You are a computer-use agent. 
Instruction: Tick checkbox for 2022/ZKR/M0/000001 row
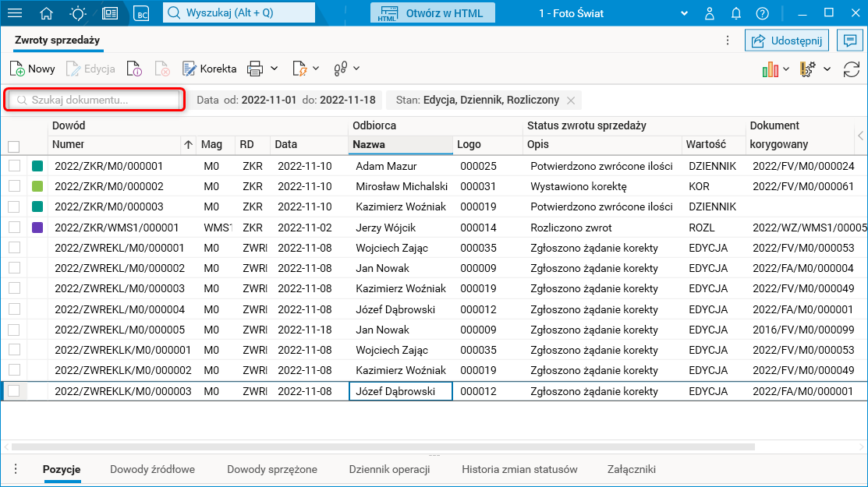(x=14, y=166)
